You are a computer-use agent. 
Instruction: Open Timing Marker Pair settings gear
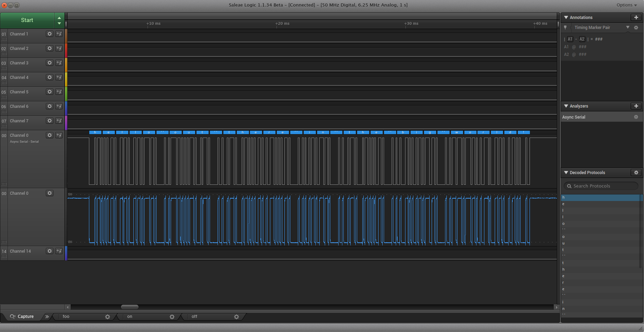[636, 28]
